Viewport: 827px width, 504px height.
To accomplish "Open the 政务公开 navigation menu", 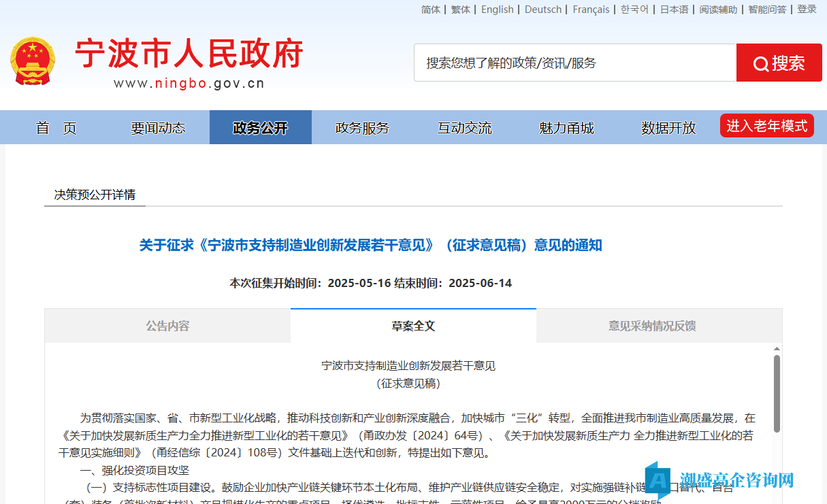I will 260,127.
